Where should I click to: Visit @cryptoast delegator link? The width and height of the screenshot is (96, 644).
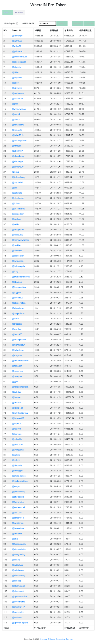click(17, 78)
